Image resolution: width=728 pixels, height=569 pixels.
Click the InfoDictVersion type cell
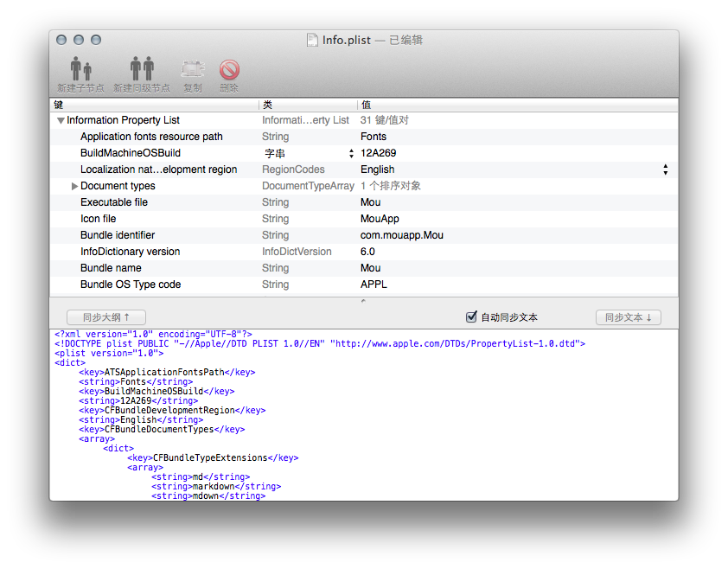(x=297, y=252)
